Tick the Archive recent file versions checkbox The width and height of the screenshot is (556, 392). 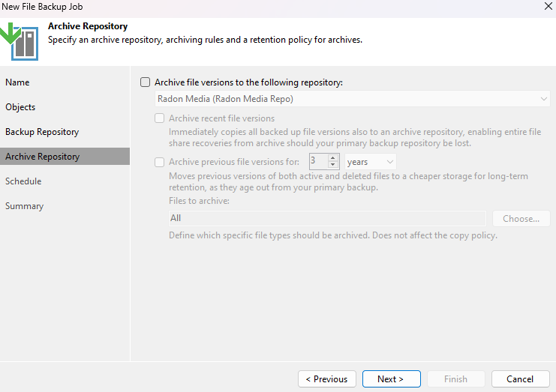point(160,118)
